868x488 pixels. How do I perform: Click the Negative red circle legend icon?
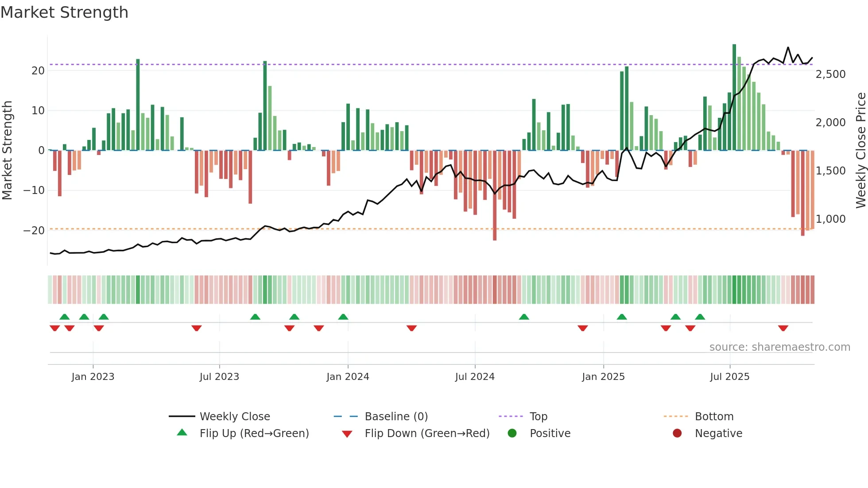tap(677, 433)
